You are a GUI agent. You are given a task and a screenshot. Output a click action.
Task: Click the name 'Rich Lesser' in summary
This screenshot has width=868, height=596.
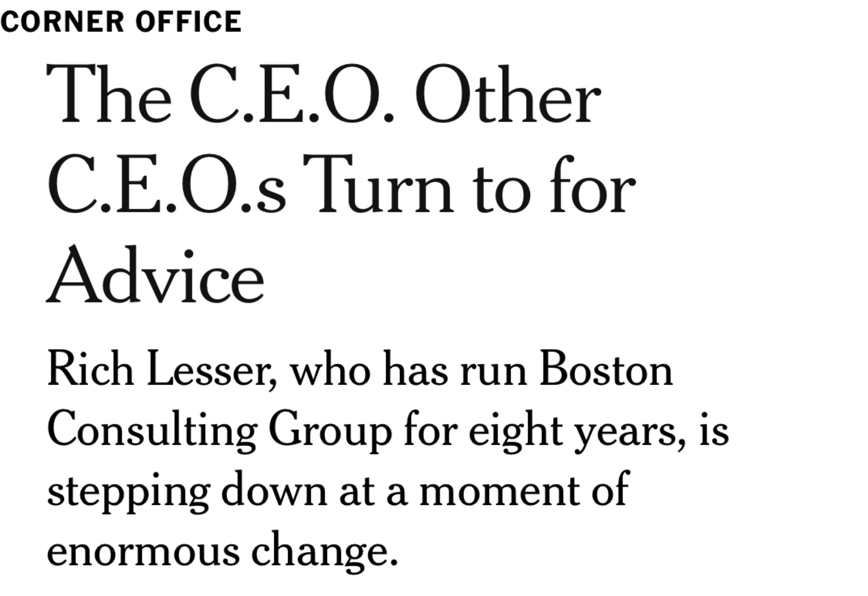[x=162, y=369]
